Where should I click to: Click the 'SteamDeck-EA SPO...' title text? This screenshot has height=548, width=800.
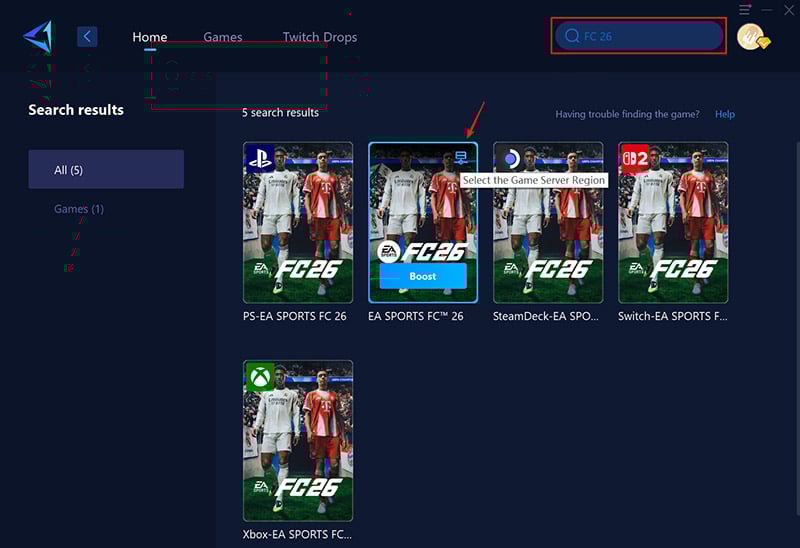click(545, 316)
